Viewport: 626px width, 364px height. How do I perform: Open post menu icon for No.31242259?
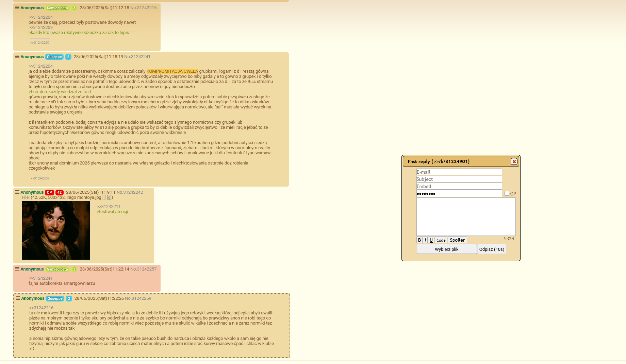(x=18, y=298)
